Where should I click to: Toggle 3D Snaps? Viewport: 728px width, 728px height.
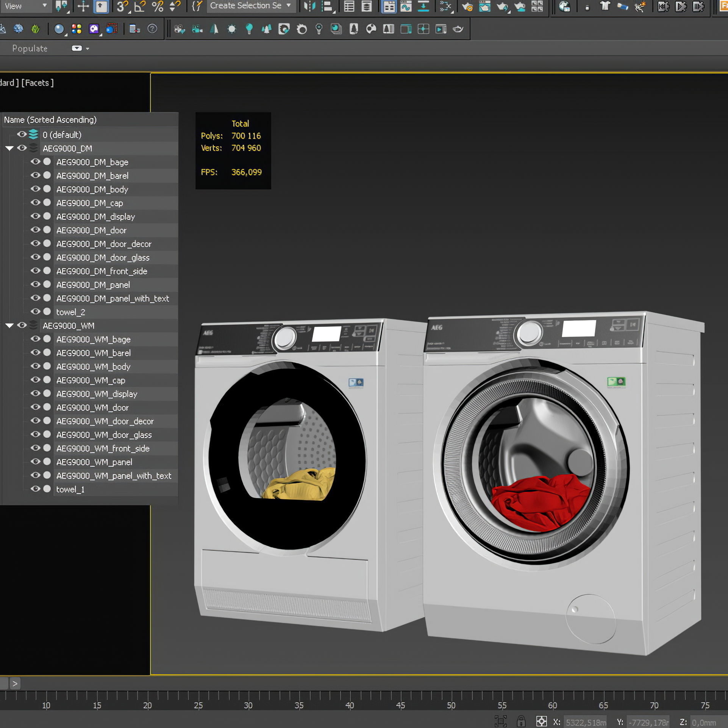(x=122, y=6)
